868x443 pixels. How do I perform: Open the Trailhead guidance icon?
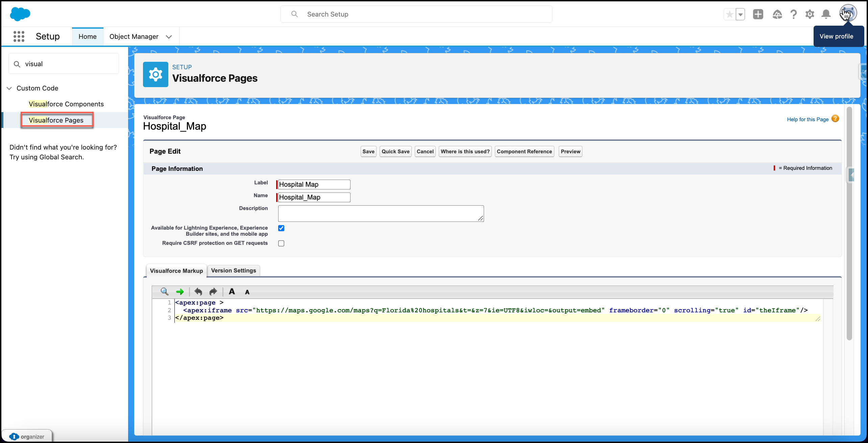click(777, 14)
